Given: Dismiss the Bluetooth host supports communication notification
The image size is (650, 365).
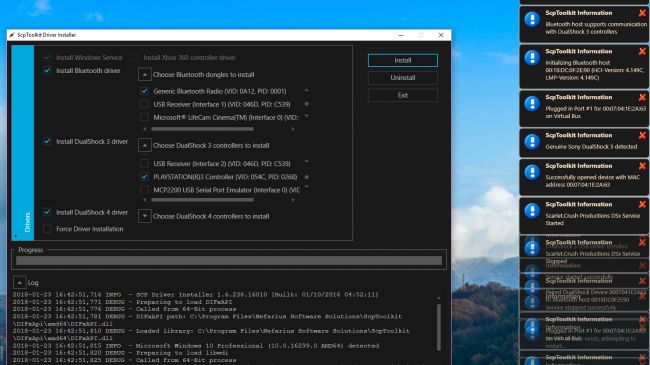Looking at the screenshot, I should click(642, 13).
